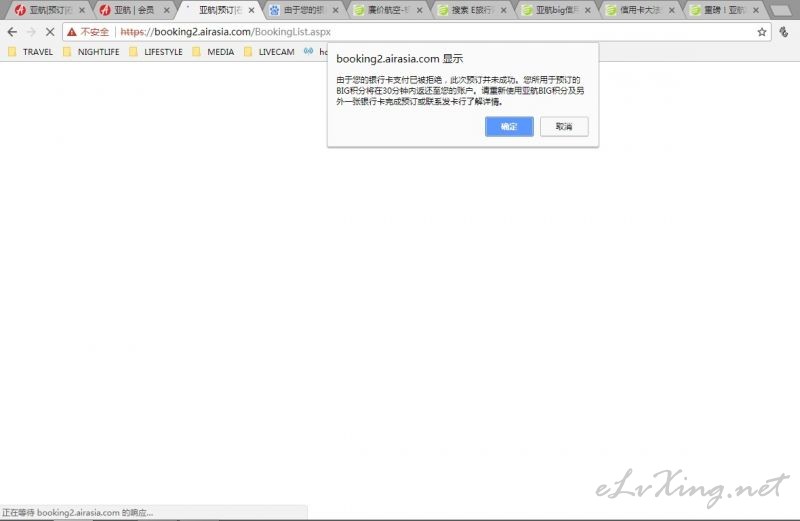Open the LIVECAM bookmarks folder
The width and height of the screenshot is (800, 521).
[x=269, y=52]
